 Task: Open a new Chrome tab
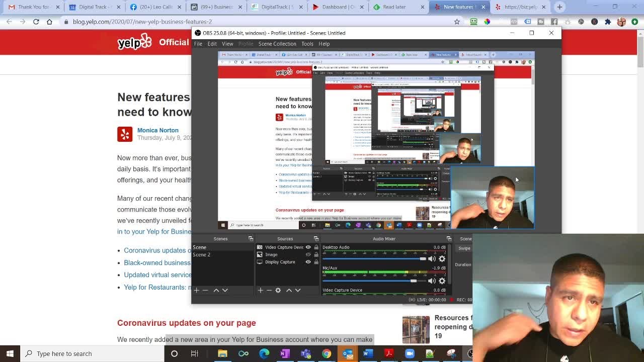click(x=559, y=7)
